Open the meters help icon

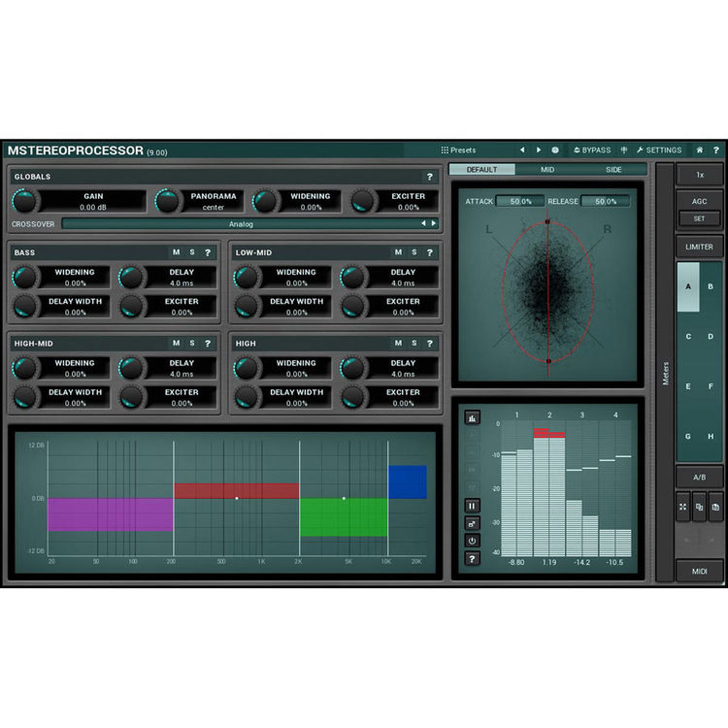(472, 558)
